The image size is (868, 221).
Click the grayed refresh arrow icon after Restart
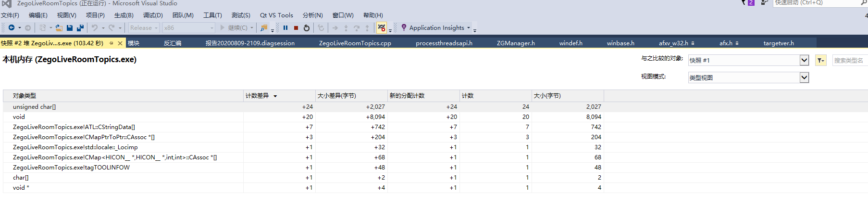(321, 28)
